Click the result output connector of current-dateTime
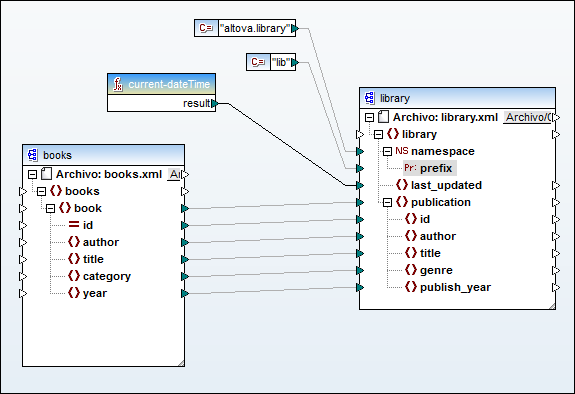 [215, 104]
